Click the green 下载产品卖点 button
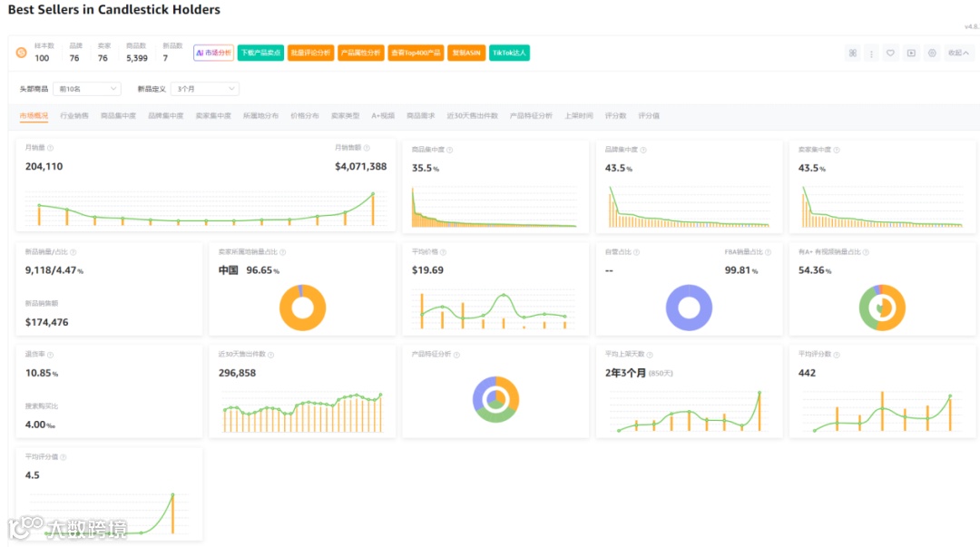 point(260,54)
